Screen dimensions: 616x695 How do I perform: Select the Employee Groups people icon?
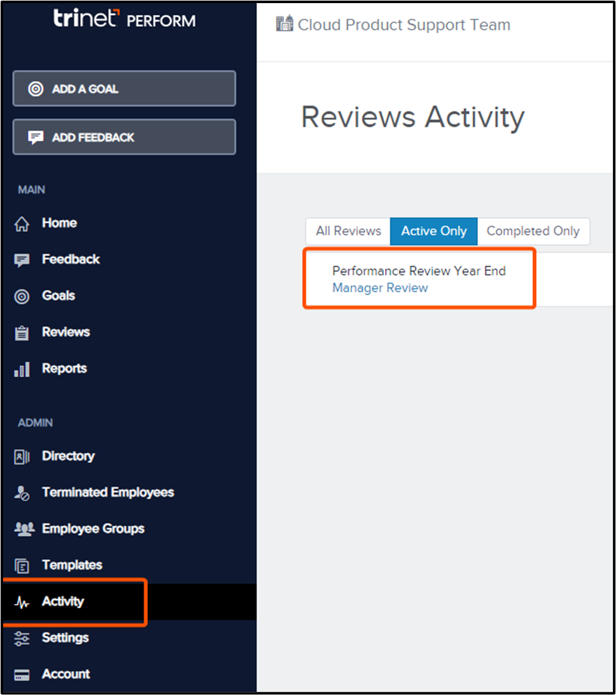[x=23, y=529]
